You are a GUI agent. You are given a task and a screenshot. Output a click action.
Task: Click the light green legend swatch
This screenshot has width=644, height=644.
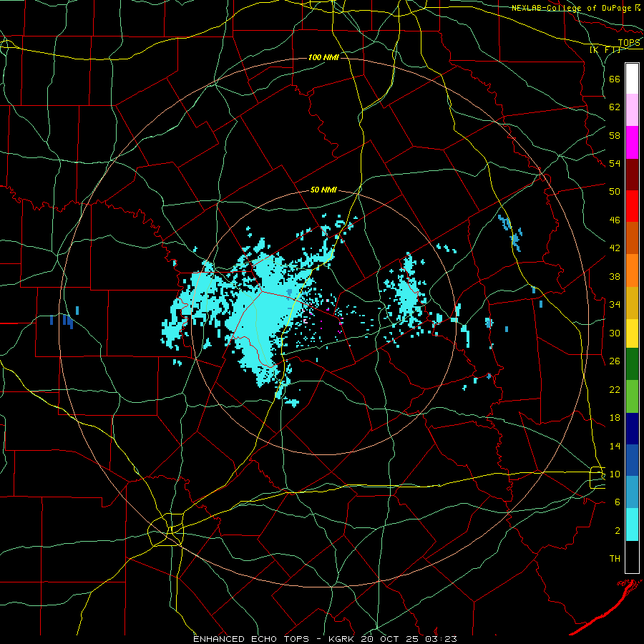pos(632,396)
